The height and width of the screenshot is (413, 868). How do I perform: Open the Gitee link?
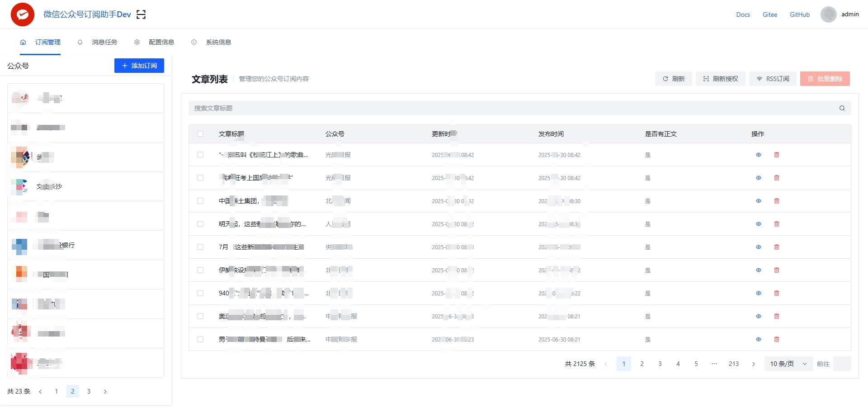pyautogui.click(x=770, y=14)
